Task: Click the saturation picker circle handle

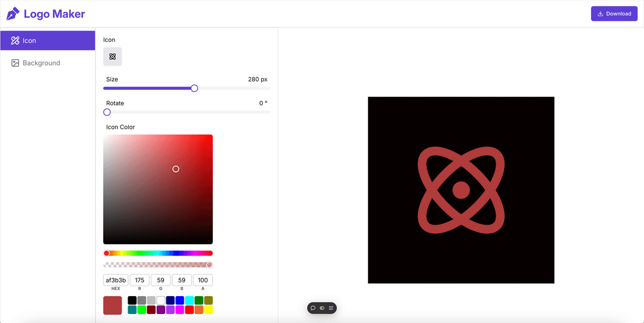Action: pos(176,169)
